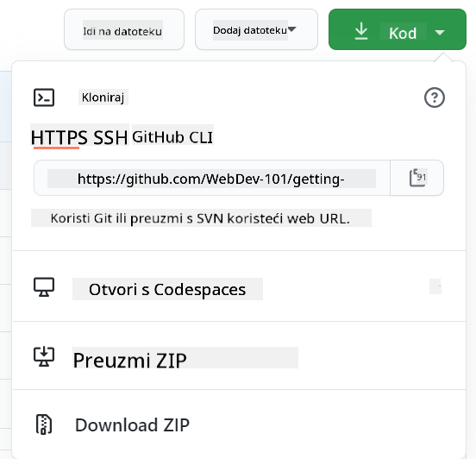Click the download arrow icon on Kod button
Viewport: 476px width, 459px height.
pos(361,31)
